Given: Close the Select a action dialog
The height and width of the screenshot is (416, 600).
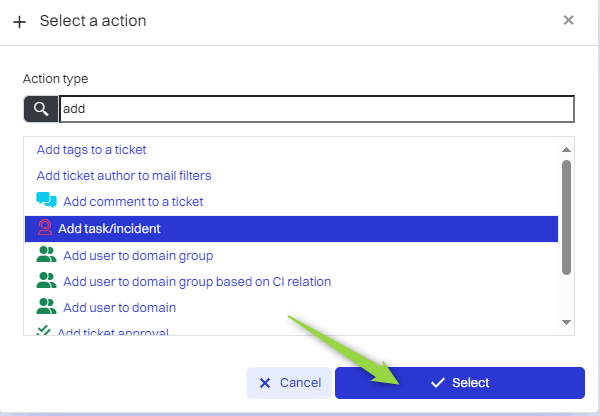Looking at the screenshot, I should [569, 20].
